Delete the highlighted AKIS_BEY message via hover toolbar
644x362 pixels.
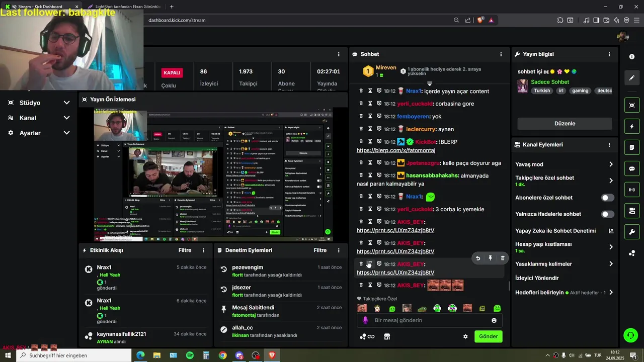click(x=503, y=258)
